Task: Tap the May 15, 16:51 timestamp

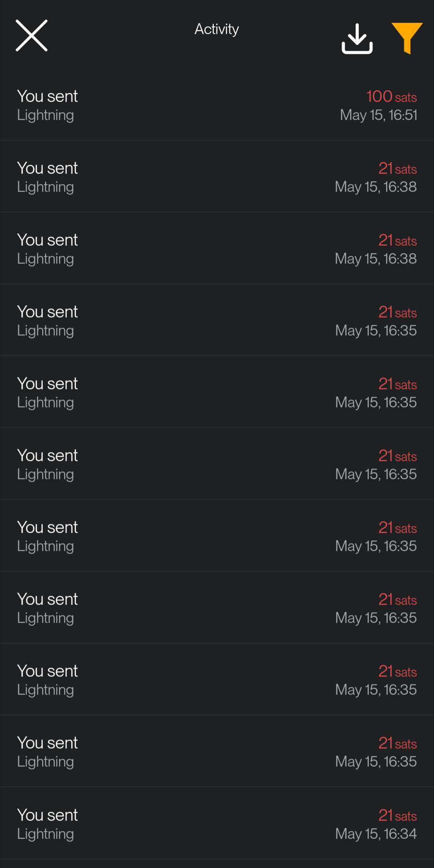Action: click(379, 115)
